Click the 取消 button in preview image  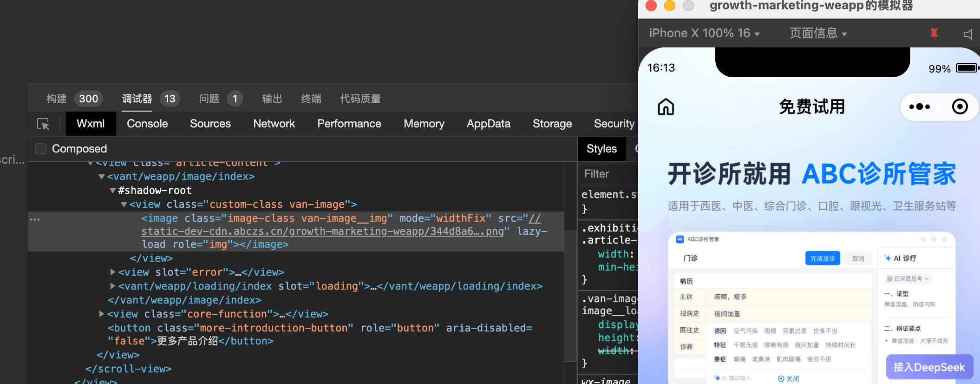click(x=858, y=258)
